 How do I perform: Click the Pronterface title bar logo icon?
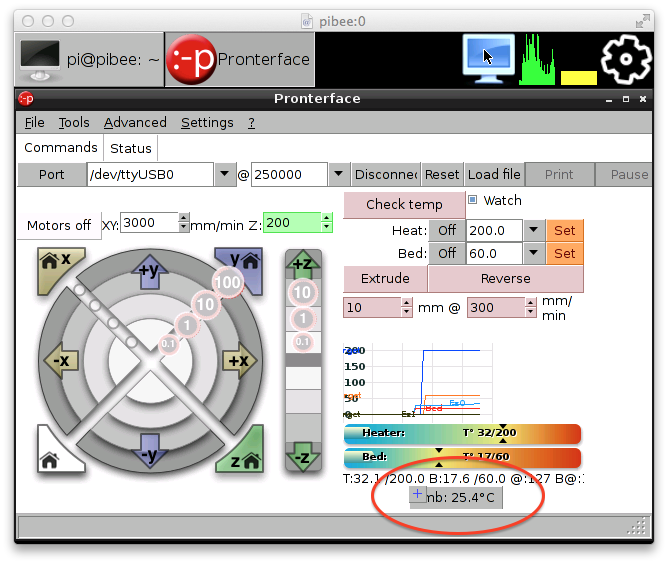[x=26, y=99]
